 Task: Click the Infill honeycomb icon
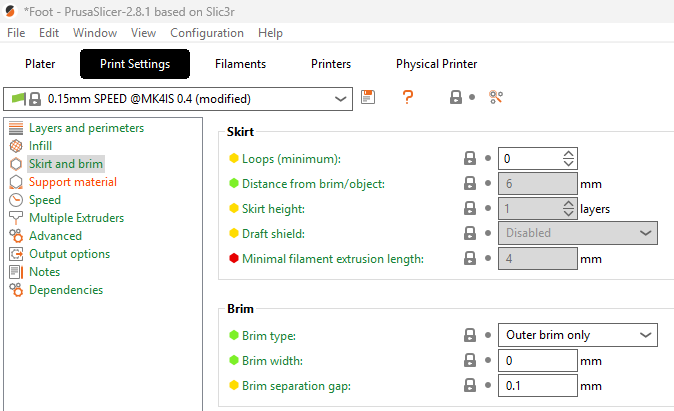click(16, 146)
